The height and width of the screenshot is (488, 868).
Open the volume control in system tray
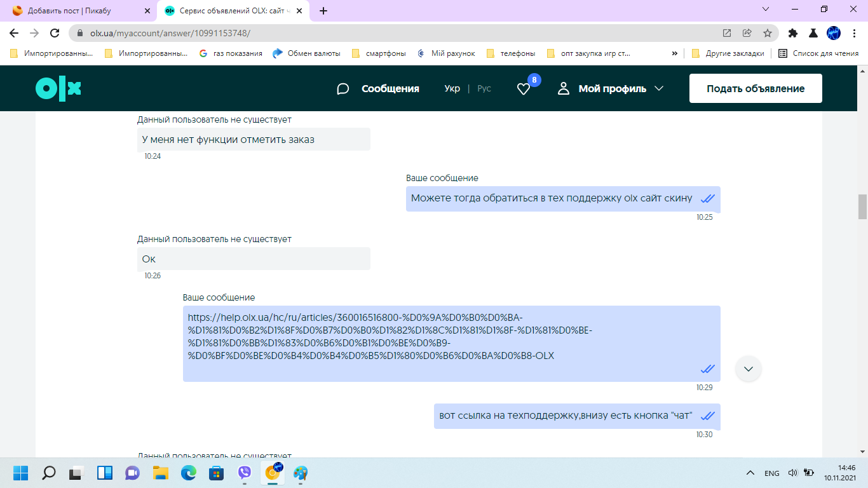[x=792, y=473]
